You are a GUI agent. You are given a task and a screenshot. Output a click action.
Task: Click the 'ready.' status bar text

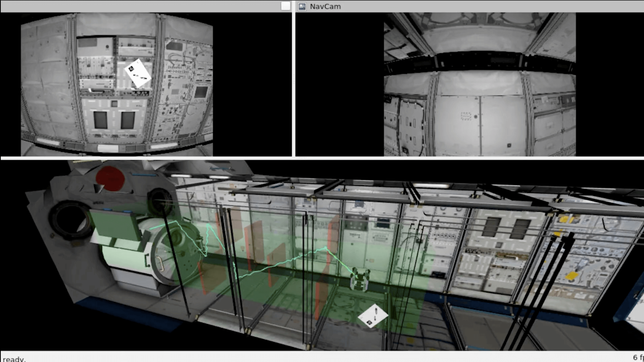coord(14,359)
